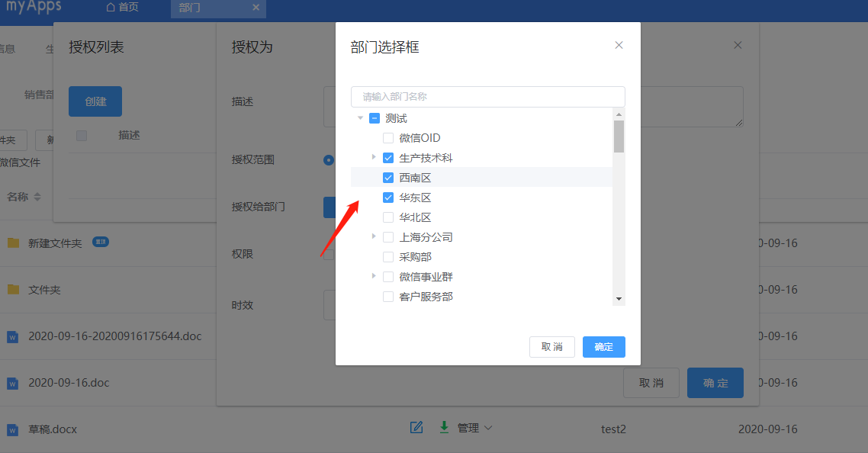Screen dimensions: 868x453
Task: Click the 微信文件 item in sidebar
Action: tap(20, 162)
